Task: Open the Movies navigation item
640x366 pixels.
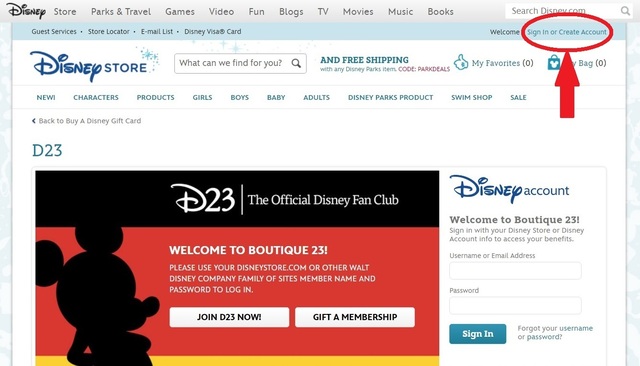Action: (x=358, y=12)
